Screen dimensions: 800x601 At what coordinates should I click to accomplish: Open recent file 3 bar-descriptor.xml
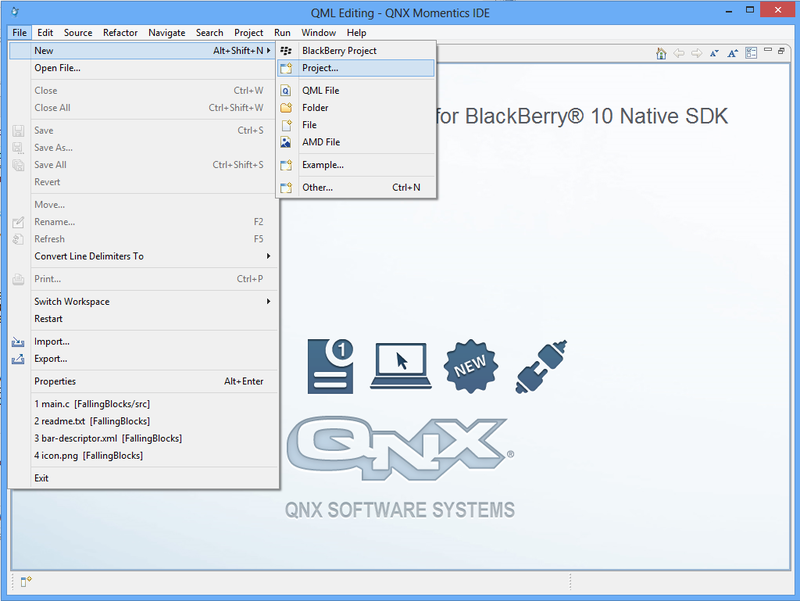point(144,439)
